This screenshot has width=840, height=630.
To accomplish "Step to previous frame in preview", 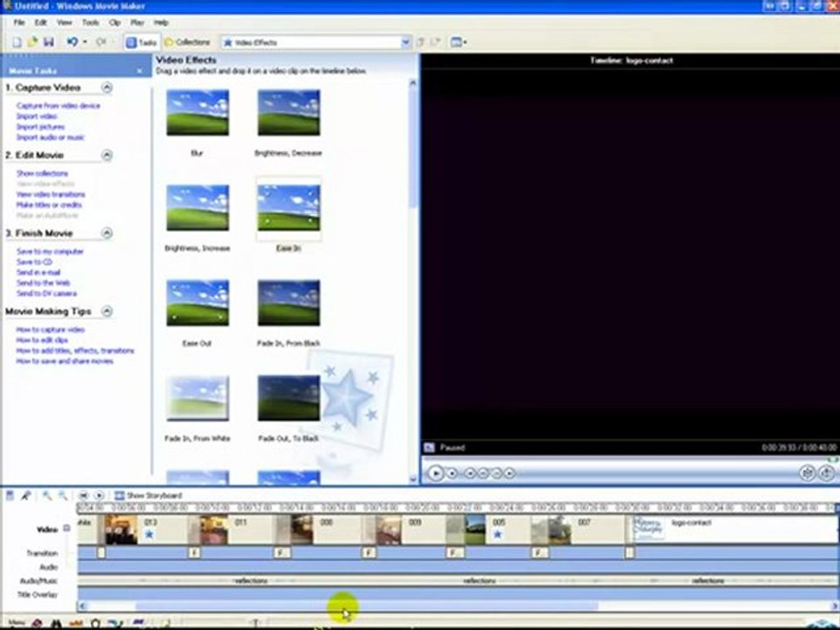I will 483,473.
